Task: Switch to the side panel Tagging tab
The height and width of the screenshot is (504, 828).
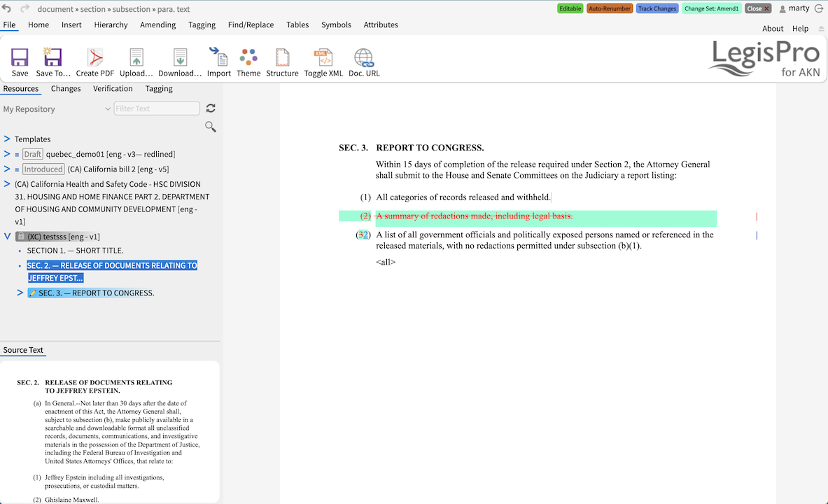Action: tap(159, 89)
